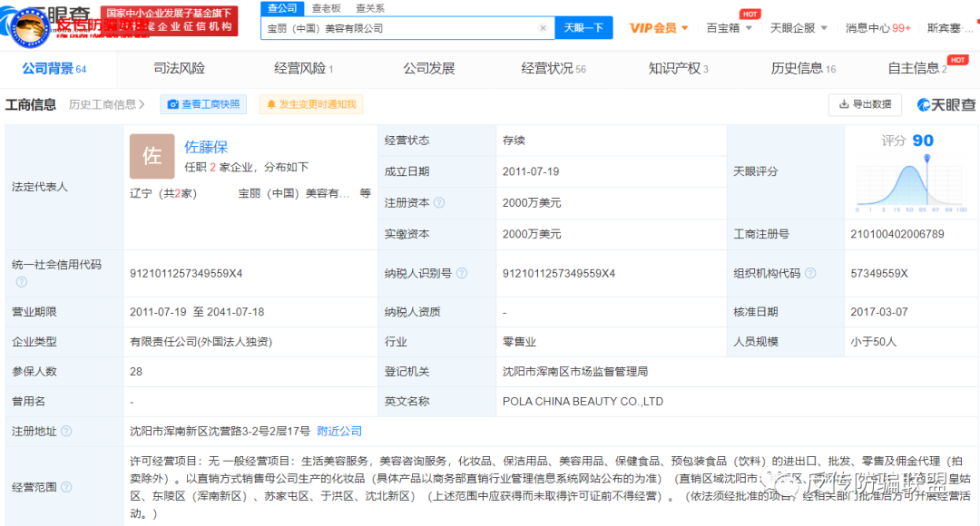Expand the VIP会员 dropdown
This screenshot has height=526, width=980.
(658, 27)
